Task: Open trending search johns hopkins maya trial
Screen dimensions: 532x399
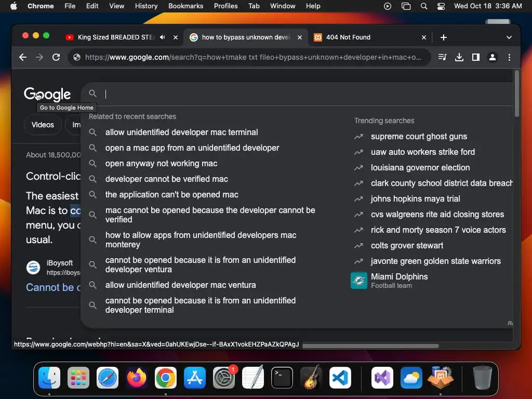Action: (415, 198)
